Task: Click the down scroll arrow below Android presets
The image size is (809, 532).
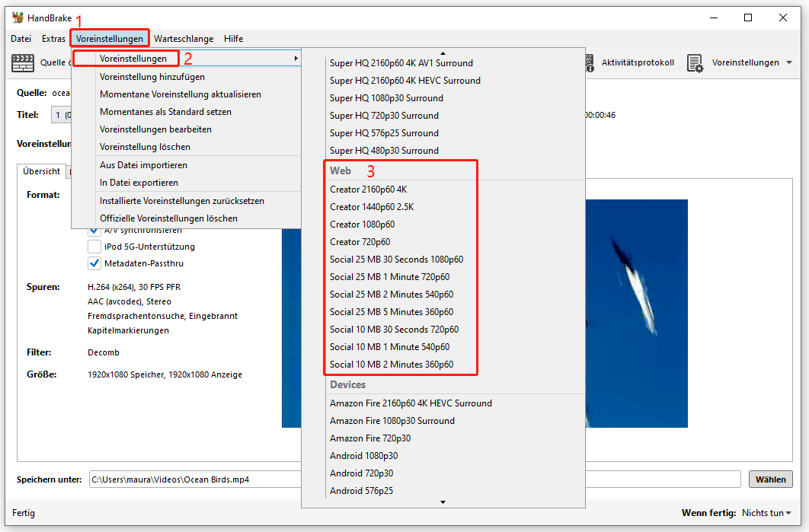Action: click(443, 502)
